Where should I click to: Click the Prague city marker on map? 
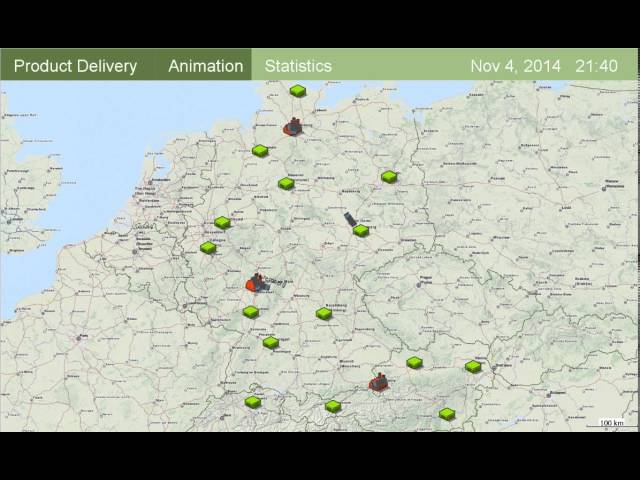(x=419, y=284)
